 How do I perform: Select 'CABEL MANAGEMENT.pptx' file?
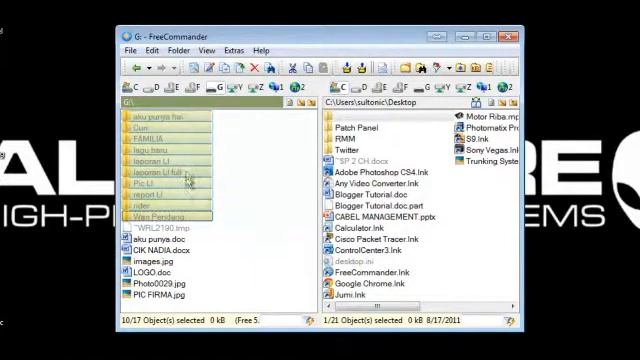pos(380,217)
